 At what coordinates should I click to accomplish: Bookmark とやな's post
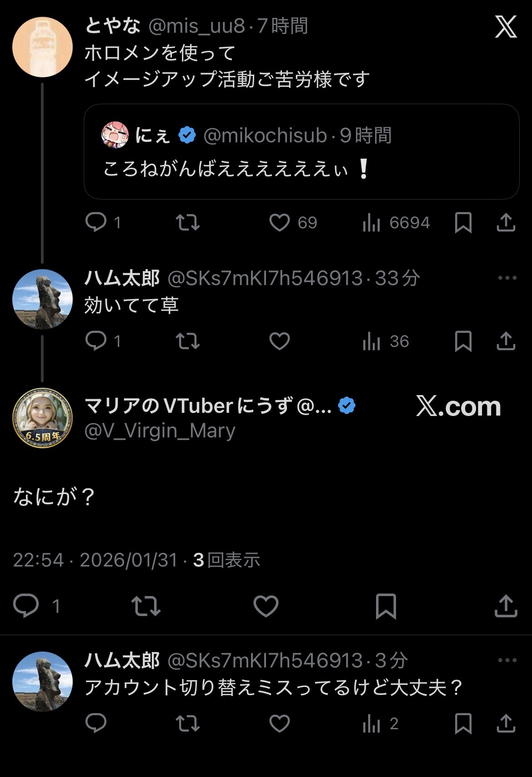click(463, 223)
